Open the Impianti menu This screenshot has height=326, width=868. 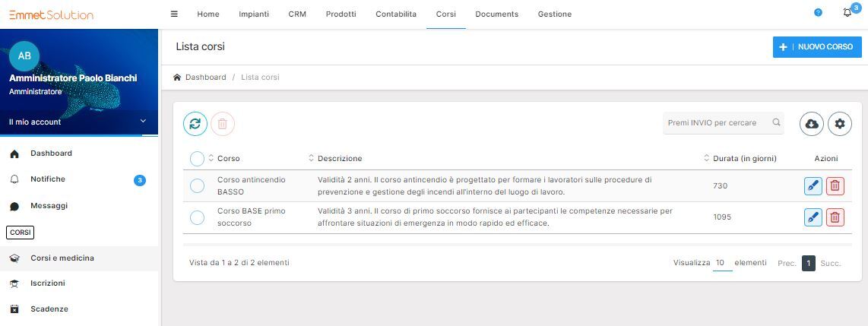click(x=254, y=14)
